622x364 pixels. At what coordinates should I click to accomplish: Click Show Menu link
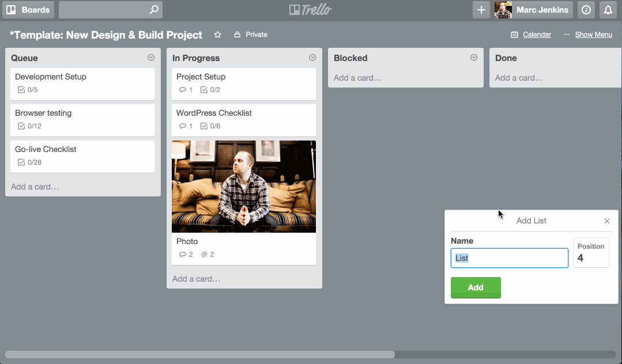click(593, 35)
